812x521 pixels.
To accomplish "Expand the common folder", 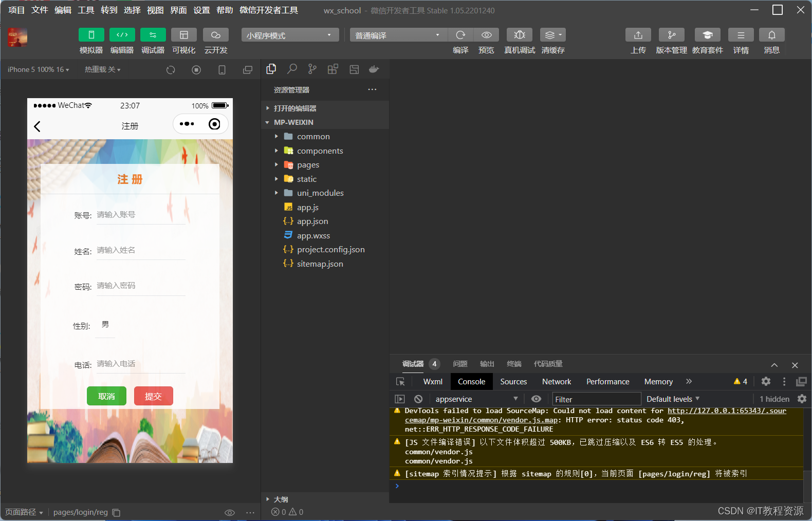I will click(x=325, y=137).
